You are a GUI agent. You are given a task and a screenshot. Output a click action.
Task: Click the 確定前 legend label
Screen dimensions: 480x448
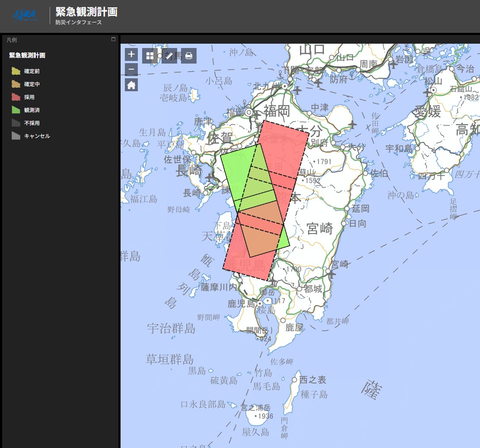tap(32, 71)
